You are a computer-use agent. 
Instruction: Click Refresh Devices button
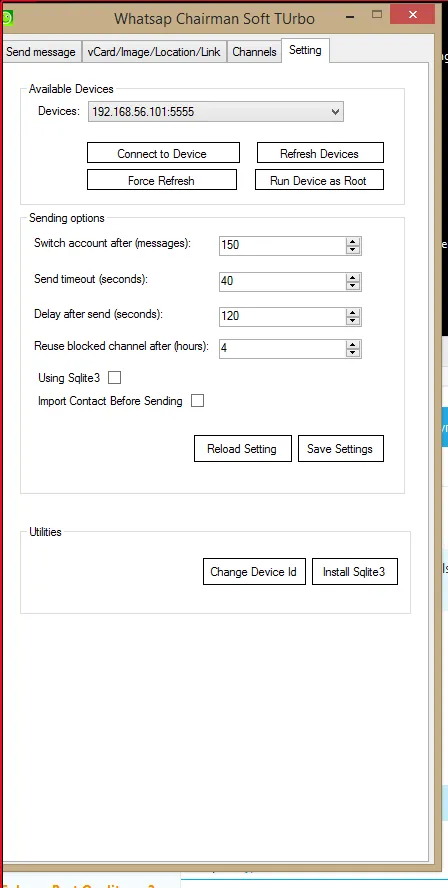coord(320,153)
